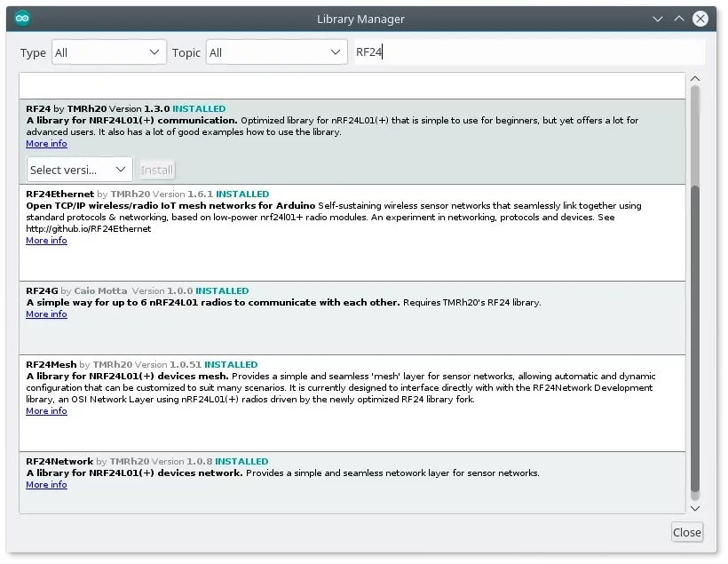728x564 pixels.
Task: Open More info link for RF24Ethernet
Action: (x=46, y=240)
